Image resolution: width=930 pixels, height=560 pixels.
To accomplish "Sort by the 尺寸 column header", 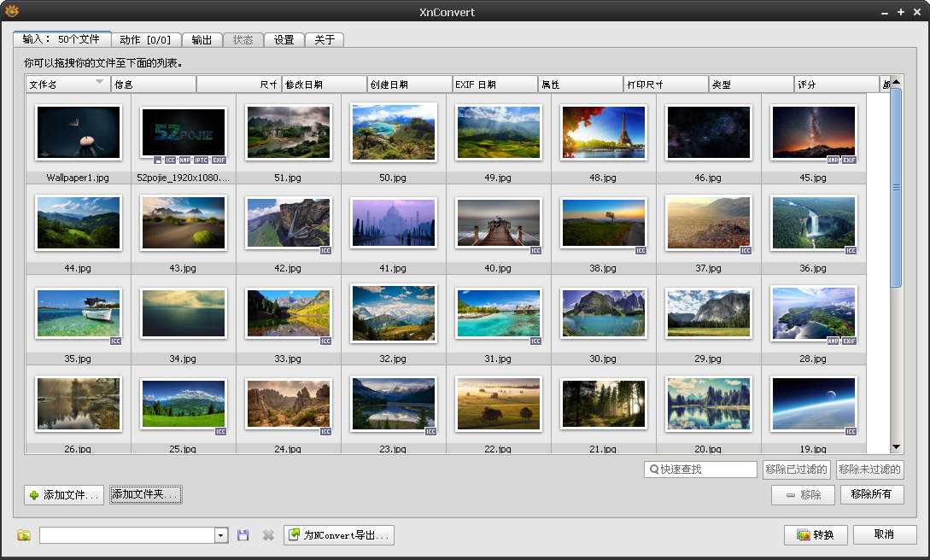I will click(x=239, y=85).
